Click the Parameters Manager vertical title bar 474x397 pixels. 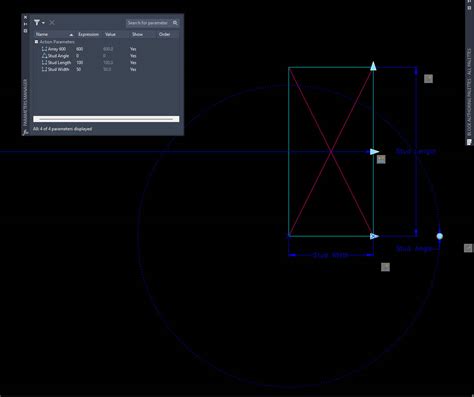25,103
